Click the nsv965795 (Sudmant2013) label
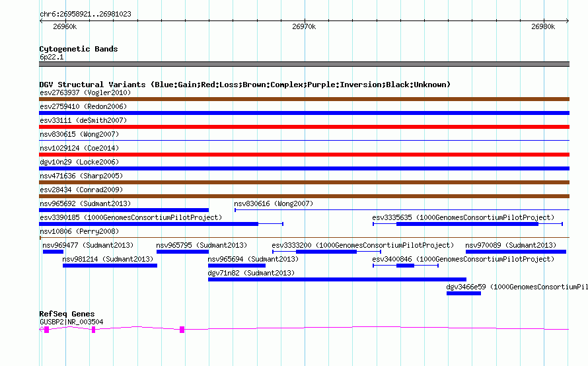The height and width of the screenshot is (366, 588). pyautogui.click(x=202, y=245)
